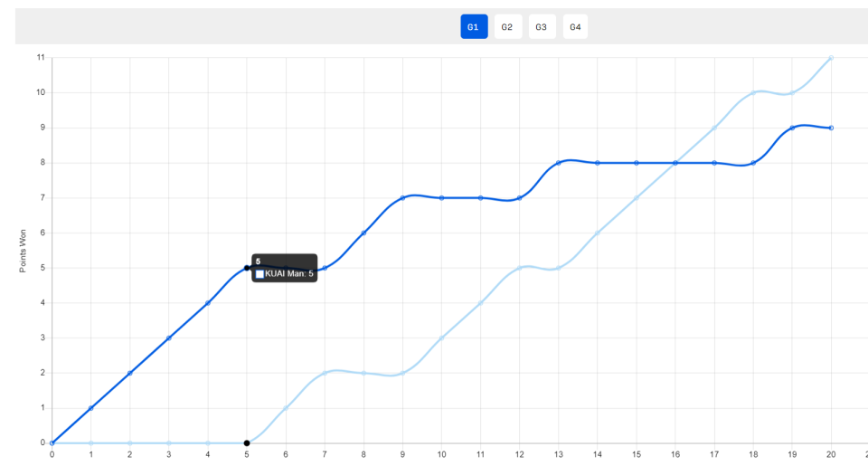Select dark blue line point at rally 9
This screenshot has width=868, height=466.
click(x=402, y=198)
